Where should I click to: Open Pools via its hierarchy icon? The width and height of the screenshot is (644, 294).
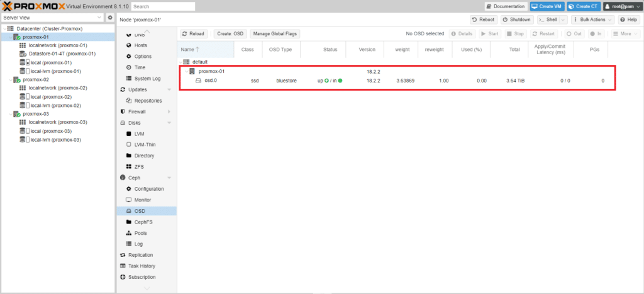(129, 233)
